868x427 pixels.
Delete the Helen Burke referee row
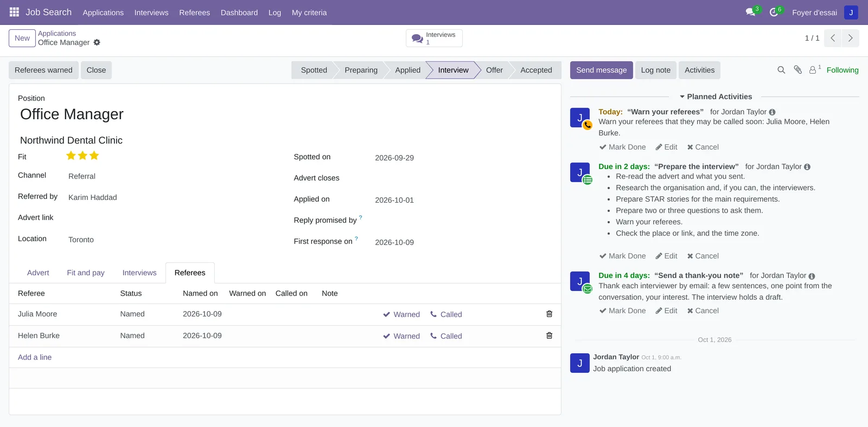click(549, 335)
